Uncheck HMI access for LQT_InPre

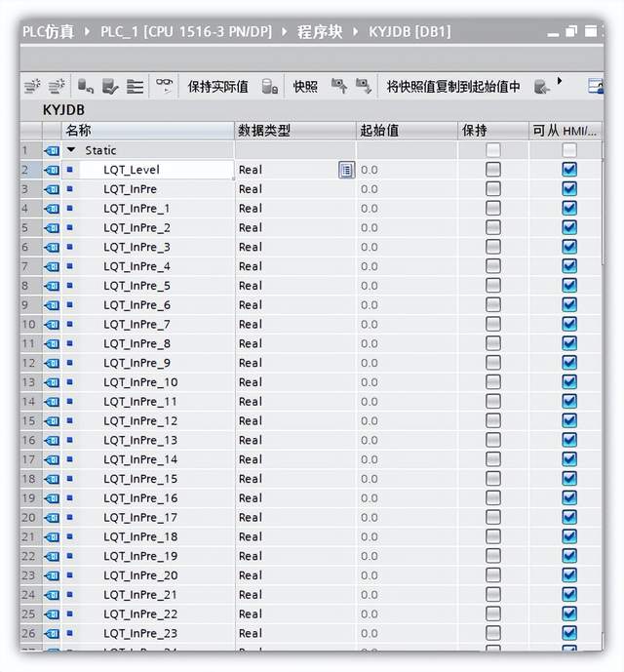[x=569, y=189]
